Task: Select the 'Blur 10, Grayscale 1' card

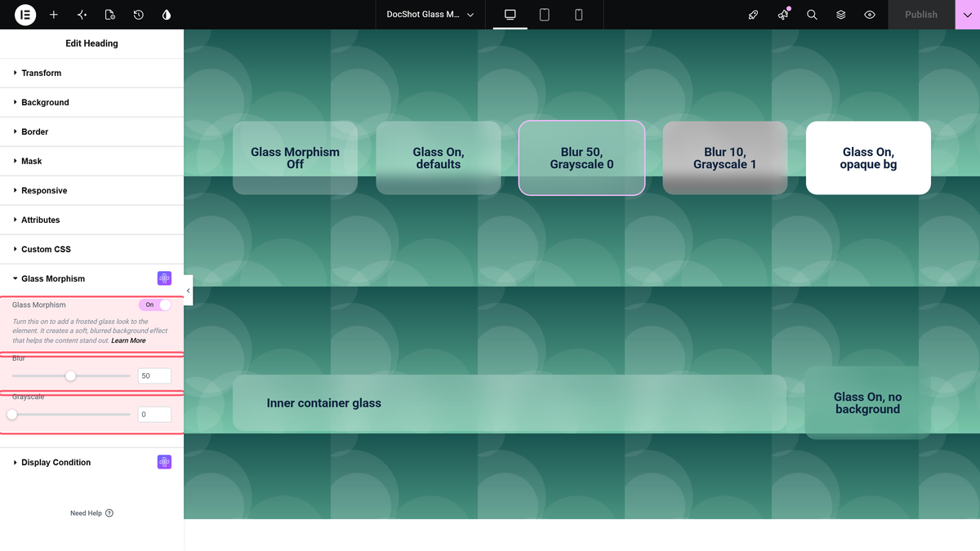Action: pos(725,158)
